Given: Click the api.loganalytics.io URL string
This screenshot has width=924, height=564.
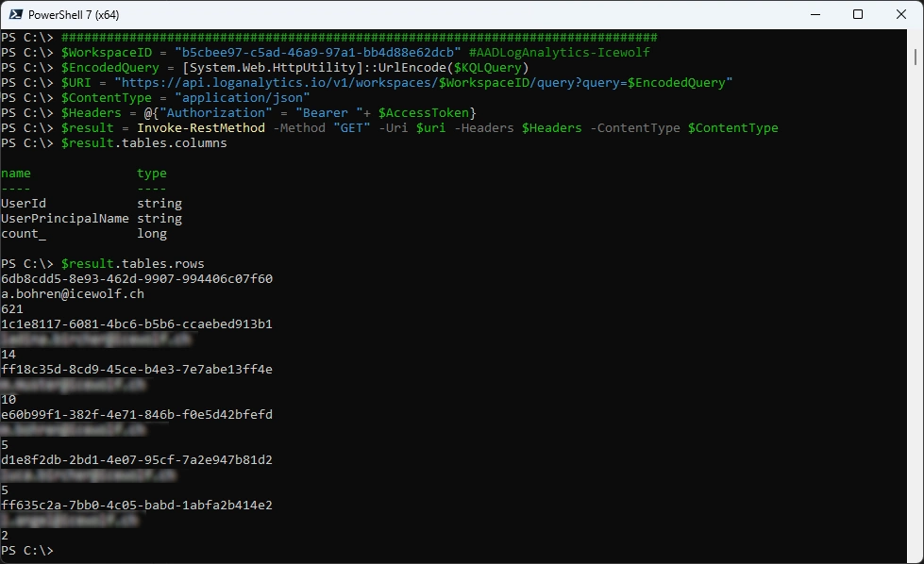Looking at the screenshot, I should pyautogui.click(x=423, y=83).
